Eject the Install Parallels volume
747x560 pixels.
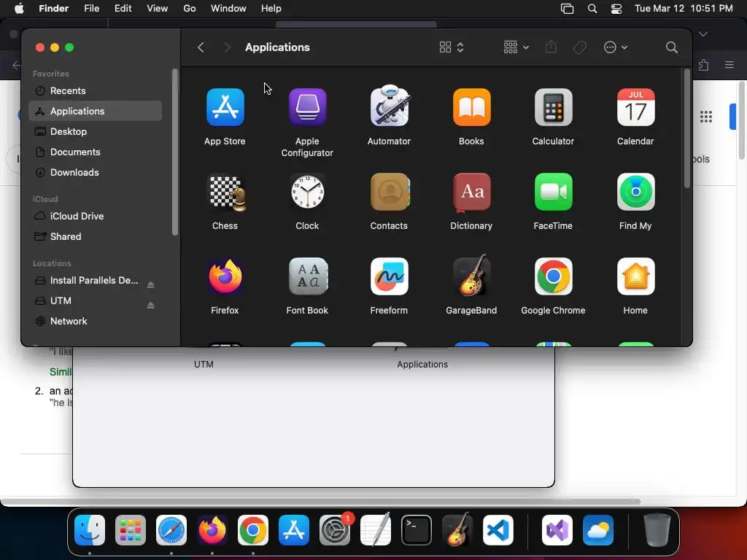150,285
